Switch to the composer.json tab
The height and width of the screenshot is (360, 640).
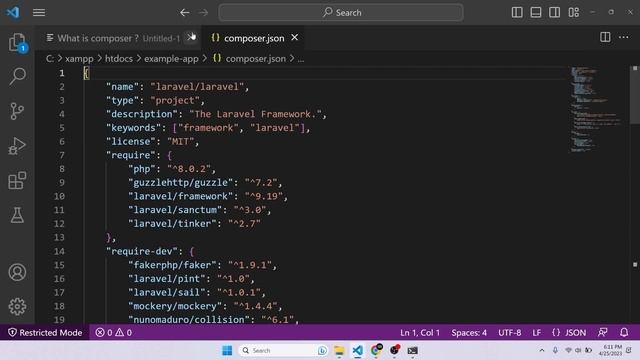[x=253, y=38]
